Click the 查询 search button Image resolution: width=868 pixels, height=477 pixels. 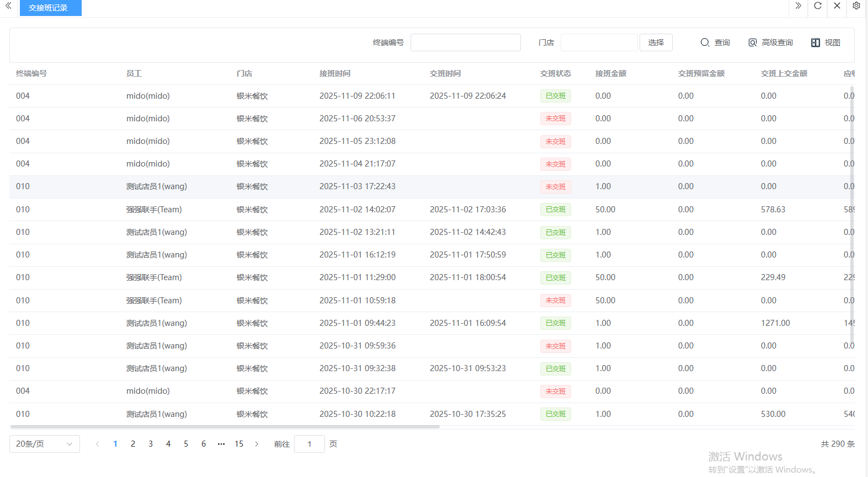tap(715, 42)
